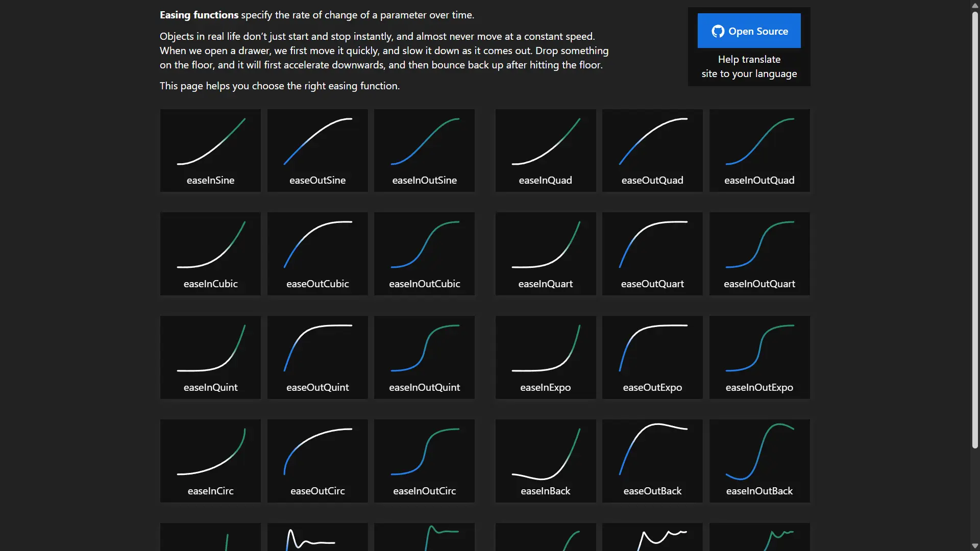Open the easeInOutQuad curve card
Screen dimensions: 980x551
[759, 151]
